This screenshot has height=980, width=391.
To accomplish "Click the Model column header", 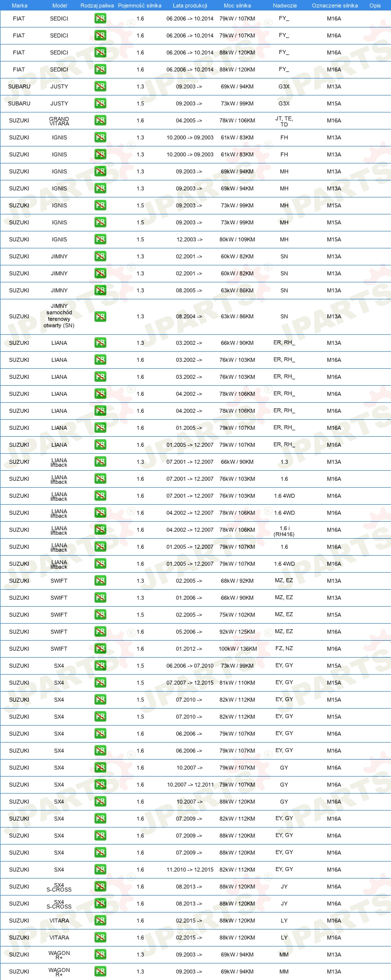I will (x=59, y=5).
